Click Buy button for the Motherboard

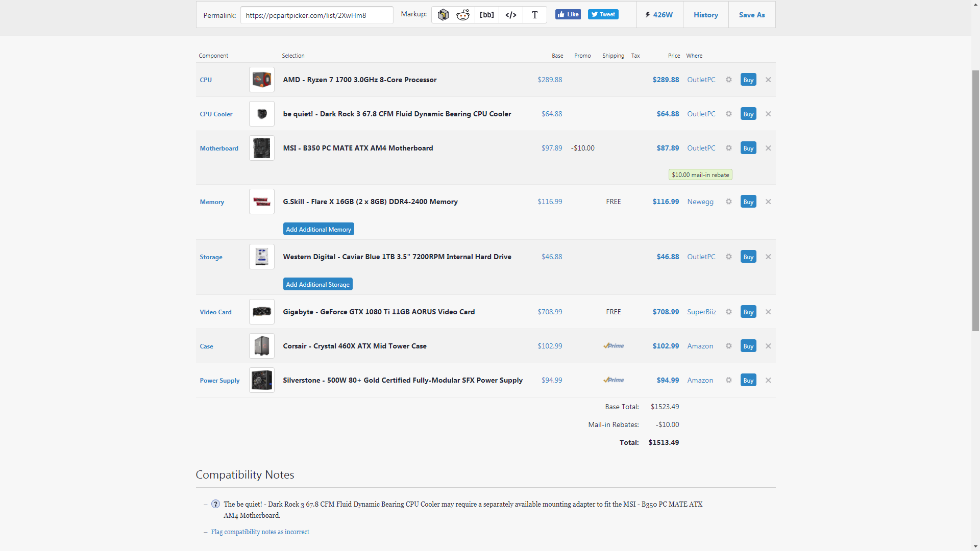[x=748, y=148]
